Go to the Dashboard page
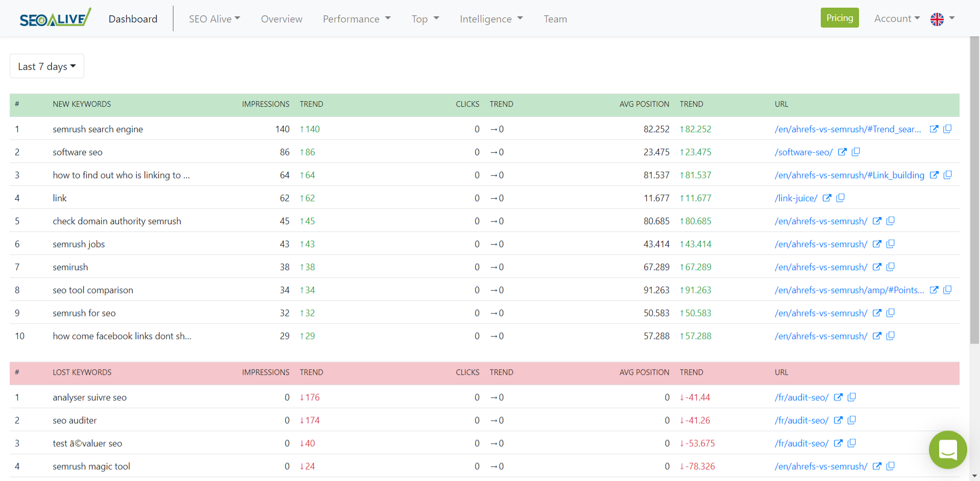The image size is (980, 481). [x=133, y=19]
